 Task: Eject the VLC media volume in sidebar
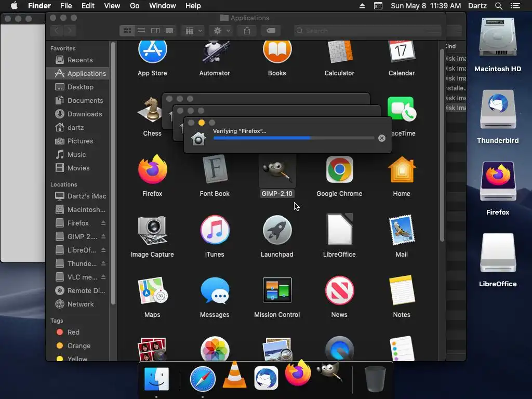103,277
